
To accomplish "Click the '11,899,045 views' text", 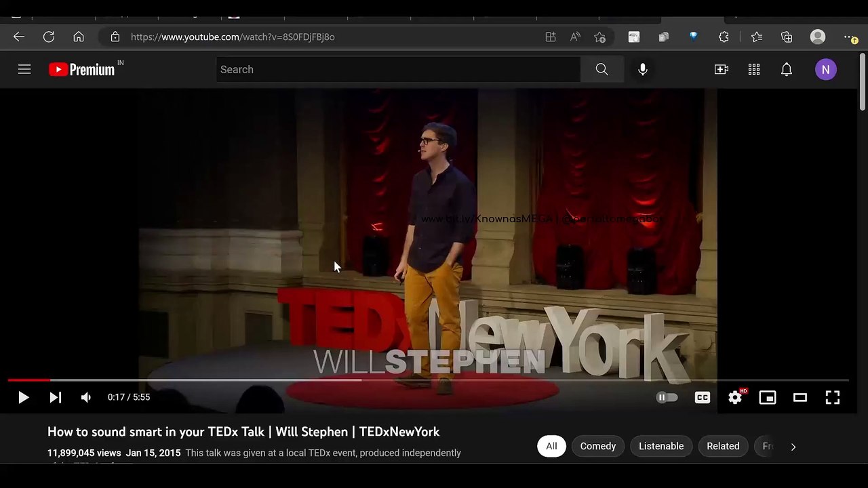I will (84, 453).
